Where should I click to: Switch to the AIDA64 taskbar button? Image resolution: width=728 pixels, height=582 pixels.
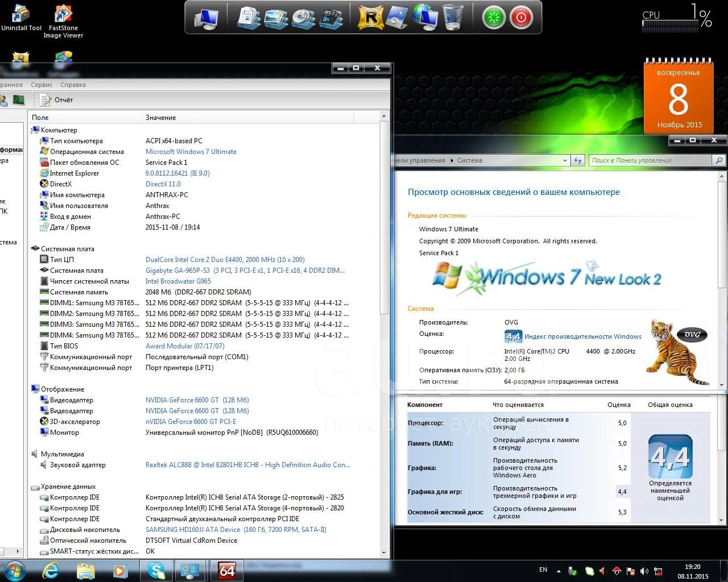click(x=227, y=570)
